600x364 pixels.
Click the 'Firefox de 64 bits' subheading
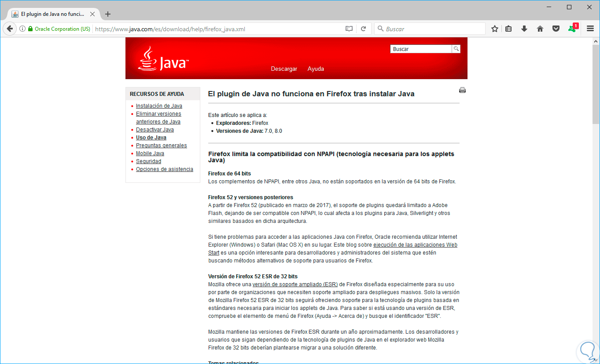[x=229, y=174]
